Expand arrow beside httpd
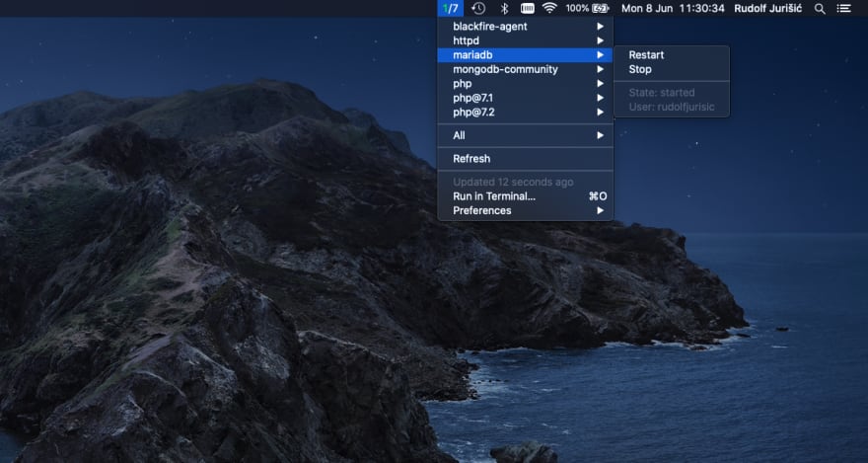 click(x=600, y=40)
